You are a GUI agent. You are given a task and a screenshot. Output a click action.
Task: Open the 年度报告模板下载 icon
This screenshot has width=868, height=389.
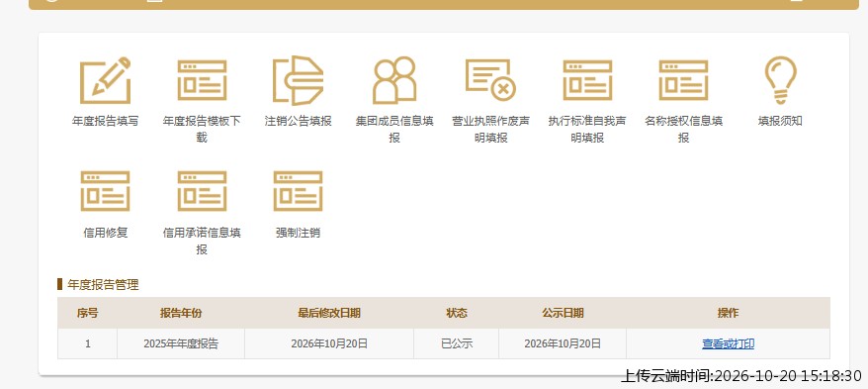202,80
